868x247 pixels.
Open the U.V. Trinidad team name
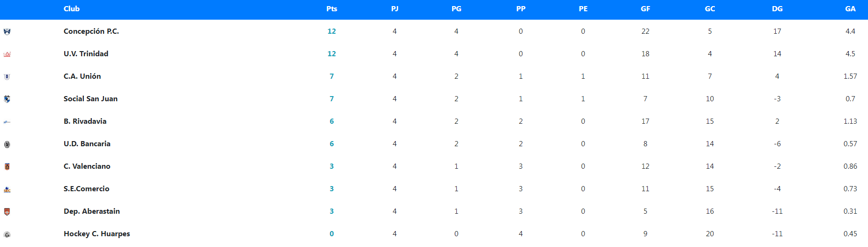(86, 54)
